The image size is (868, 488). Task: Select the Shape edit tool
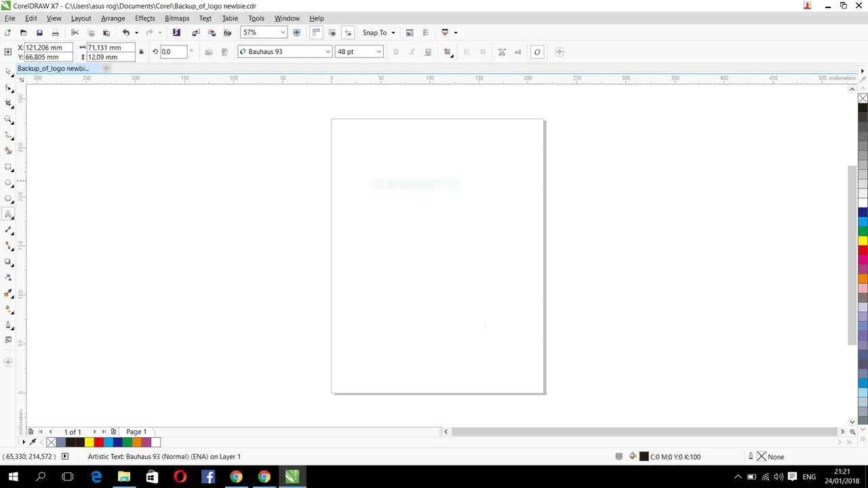click(8, 87)
